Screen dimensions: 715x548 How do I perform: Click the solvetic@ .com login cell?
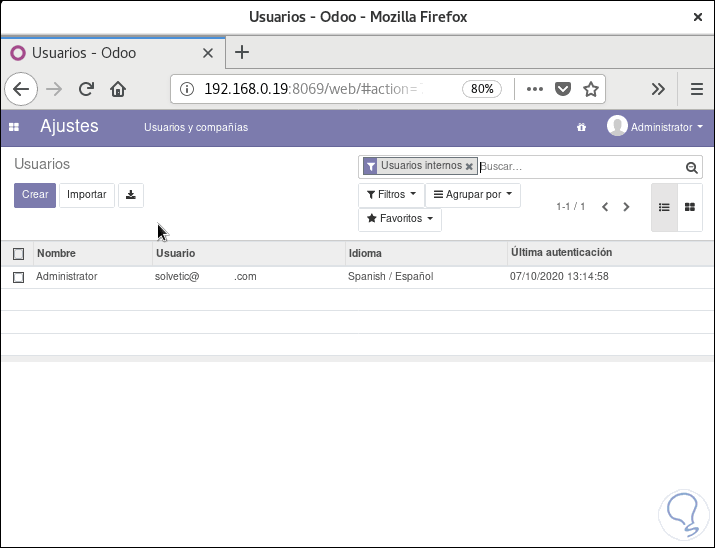click(206, 277)
